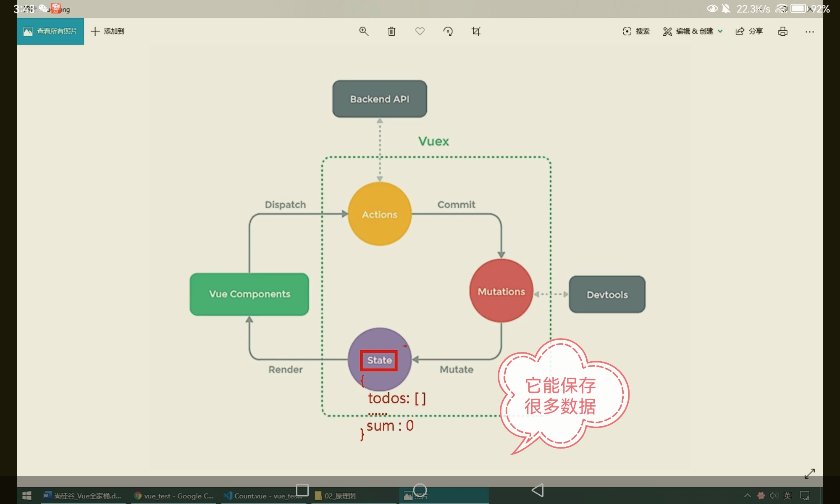Select the crop tool icon
The image size is (840, 504).
pyautogui.click(x=476, y=31)
